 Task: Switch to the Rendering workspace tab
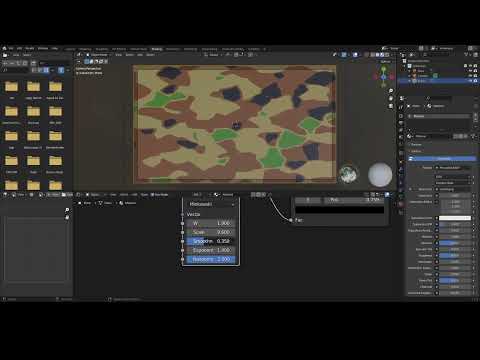pyautogui.click(x=190, y=49)
